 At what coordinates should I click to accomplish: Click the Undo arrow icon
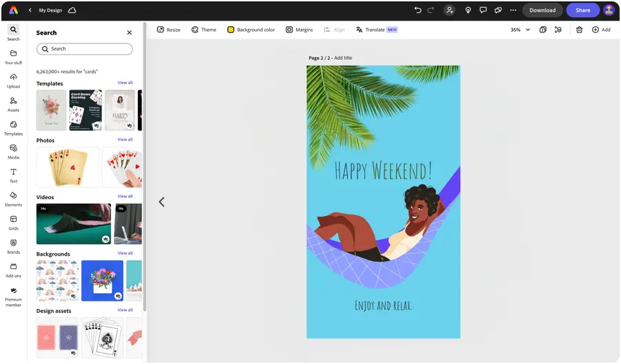[x=417, y=10]
